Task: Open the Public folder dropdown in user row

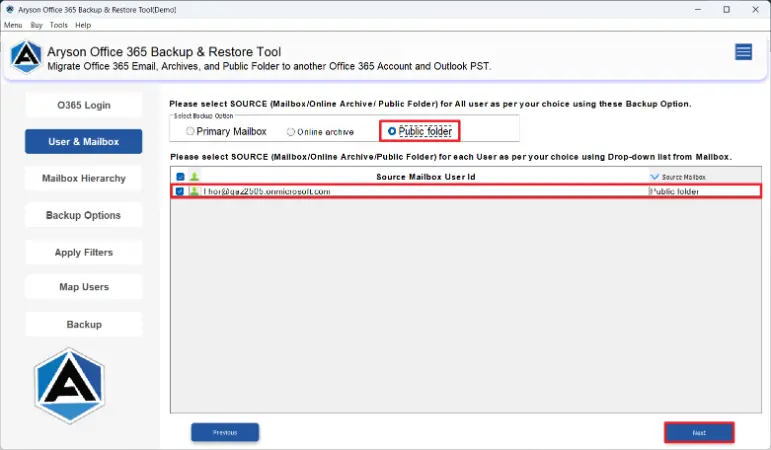Action: (x=705, y=191)
